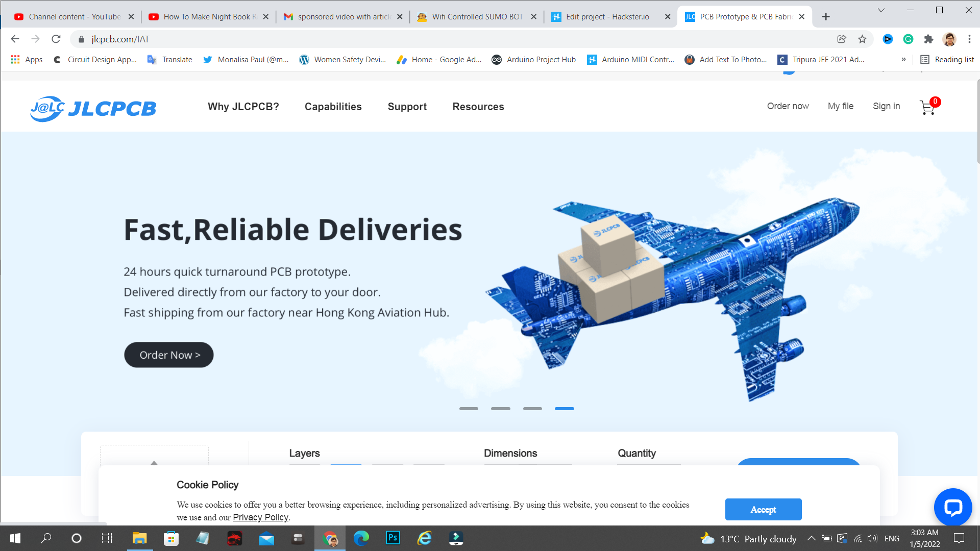Expand the hidden bookmarks chevron
The image size is (980, 551).
903,60
